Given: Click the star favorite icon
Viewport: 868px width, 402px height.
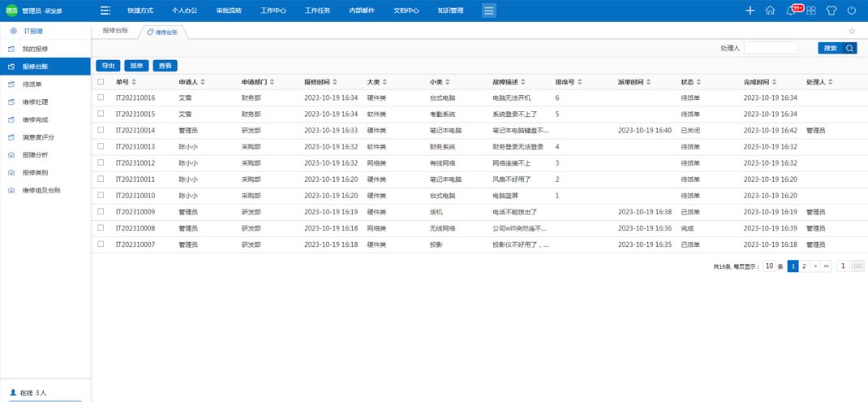Looking at the screenshot, I should coord(852,31).
